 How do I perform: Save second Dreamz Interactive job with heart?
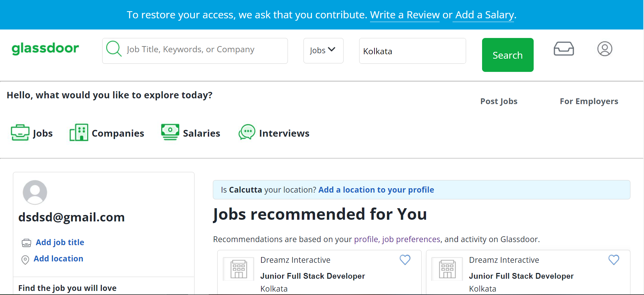click(x=614, y=260)
